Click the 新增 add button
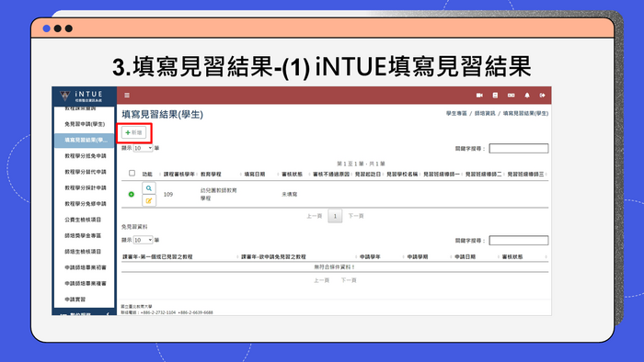 pos(134,132)
